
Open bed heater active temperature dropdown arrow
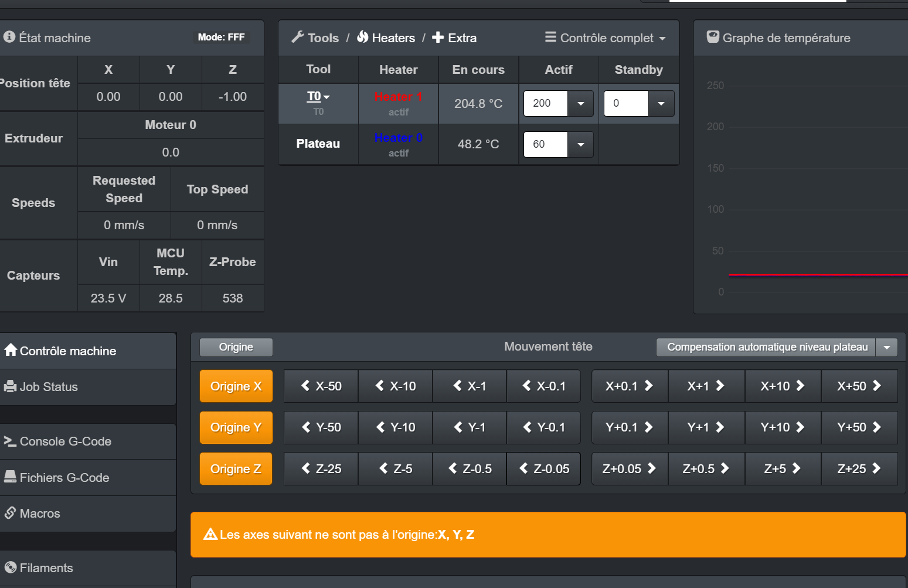[581, 144]
